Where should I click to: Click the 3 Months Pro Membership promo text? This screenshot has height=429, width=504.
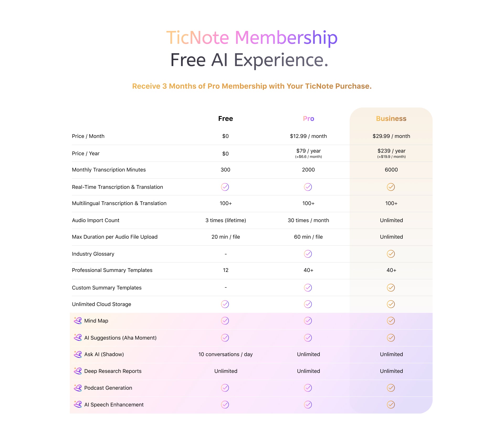[x=252, y=86]
